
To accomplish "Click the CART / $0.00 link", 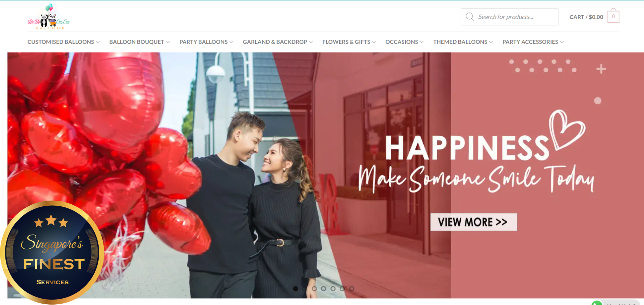I will (586, 17).
